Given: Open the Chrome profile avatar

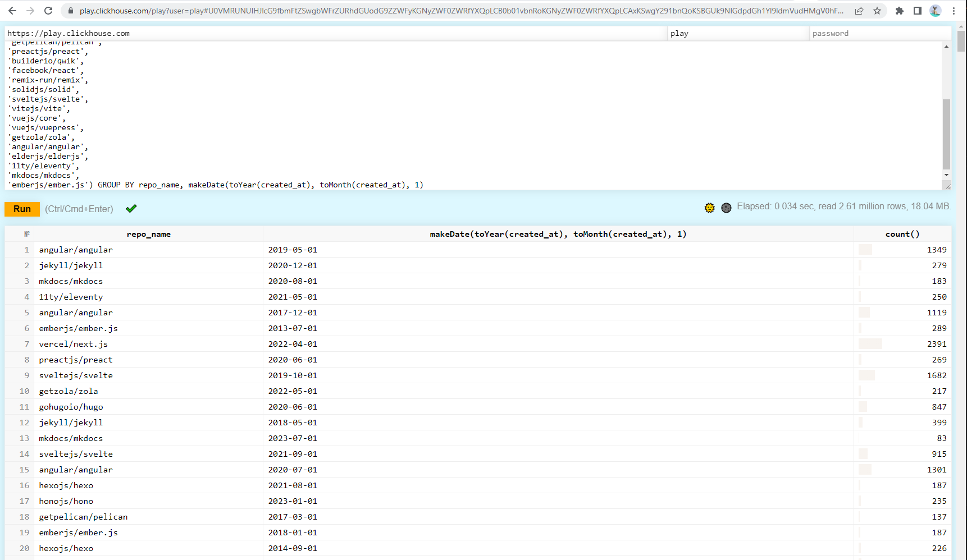Looking at the screenshot, I should coord(936,11).
